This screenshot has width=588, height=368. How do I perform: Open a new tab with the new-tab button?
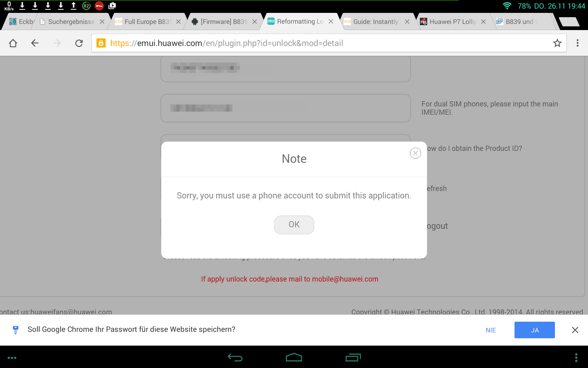(569, 22)
